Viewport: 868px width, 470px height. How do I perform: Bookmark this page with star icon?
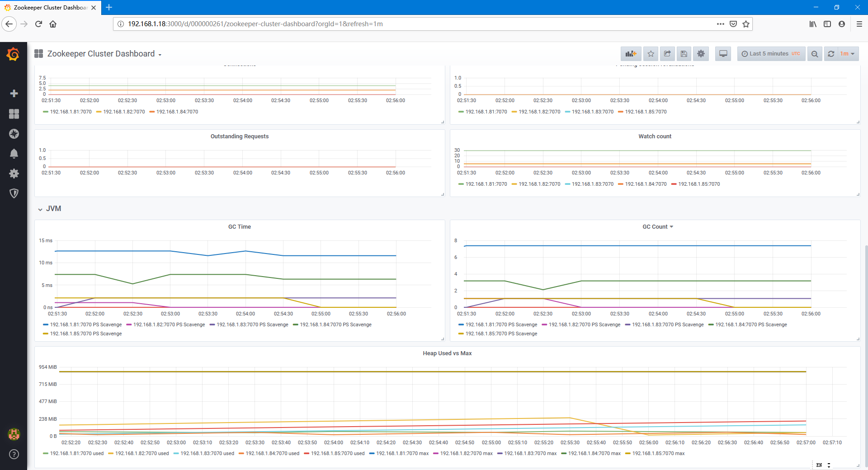point(746,24)
